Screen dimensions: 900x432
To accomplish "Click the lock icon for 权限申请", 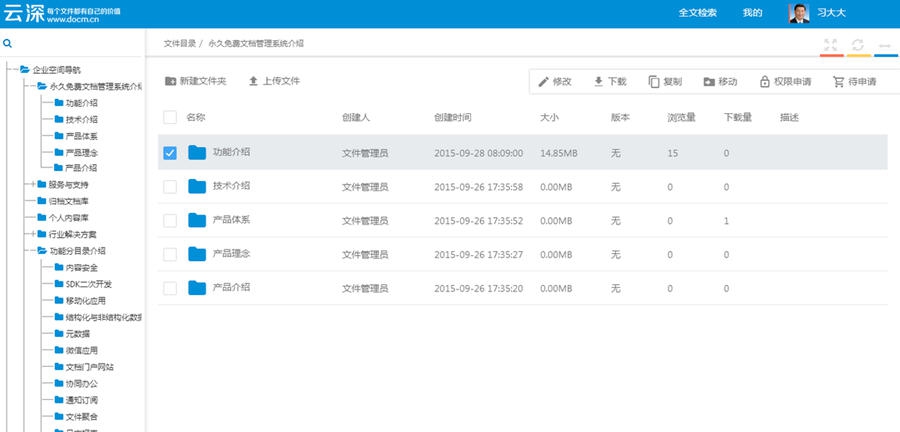I will pyautogui.click(x=765, y=81).
